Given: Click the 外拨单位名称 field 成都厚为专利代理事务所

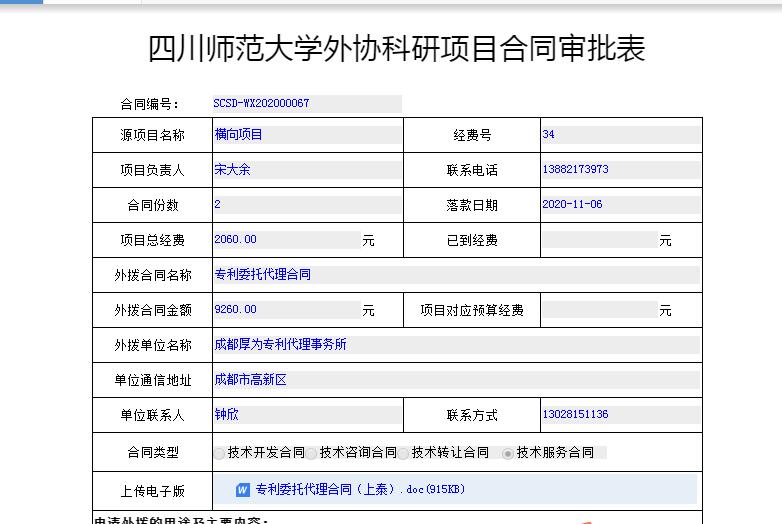Looking at the screenshot, I should point(456,345).
